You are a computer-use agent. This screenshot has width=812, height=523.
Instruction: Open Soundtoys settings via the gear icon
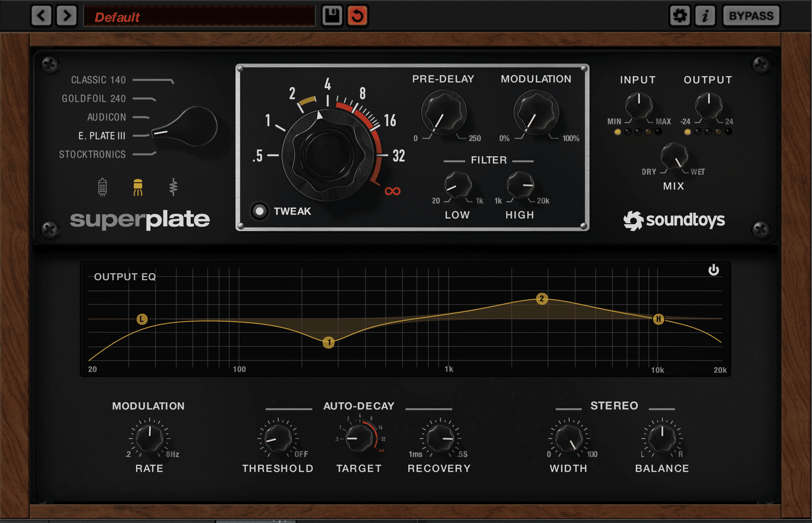point(680,15)
